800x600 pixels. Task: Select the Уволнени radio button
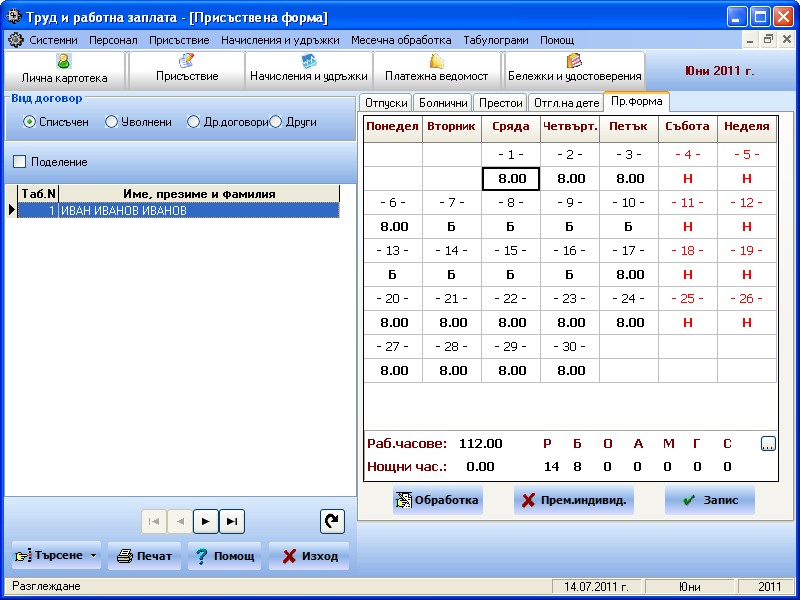(111, 122)
